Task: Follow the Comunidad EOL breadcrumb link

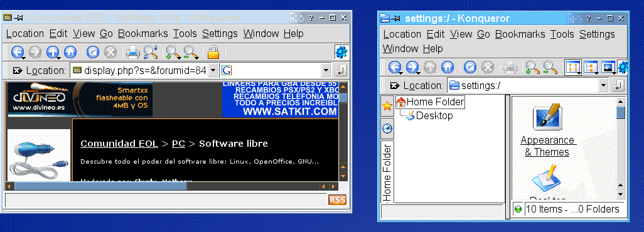Action: pos(119,144)
